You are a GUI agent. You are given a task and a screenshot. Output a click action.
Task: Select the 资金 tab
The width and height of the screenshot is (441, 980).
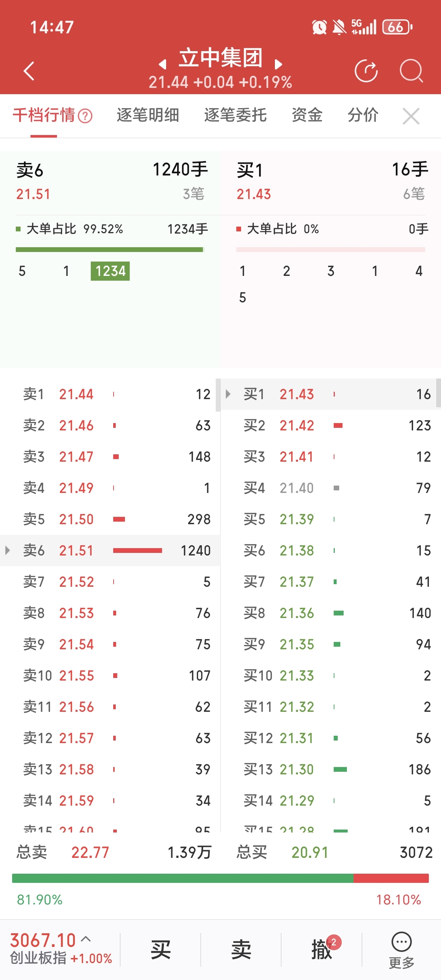click(307, 115)
